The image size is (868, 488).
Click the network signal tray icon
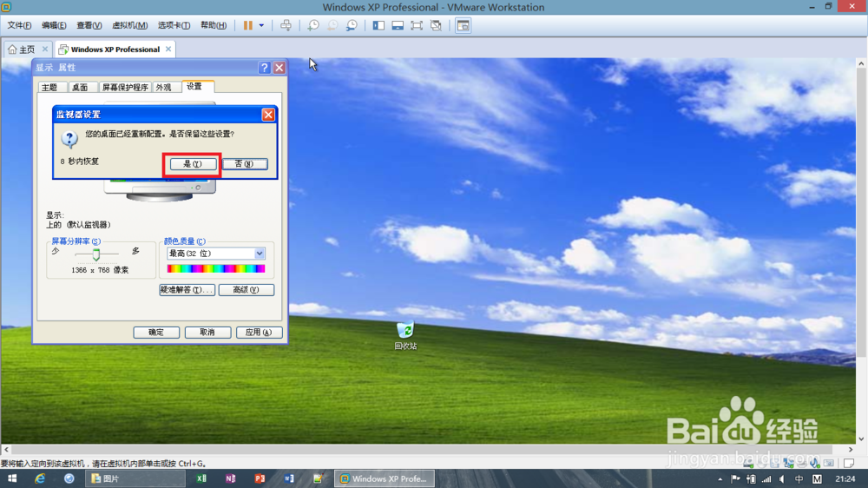coord(766,479)
